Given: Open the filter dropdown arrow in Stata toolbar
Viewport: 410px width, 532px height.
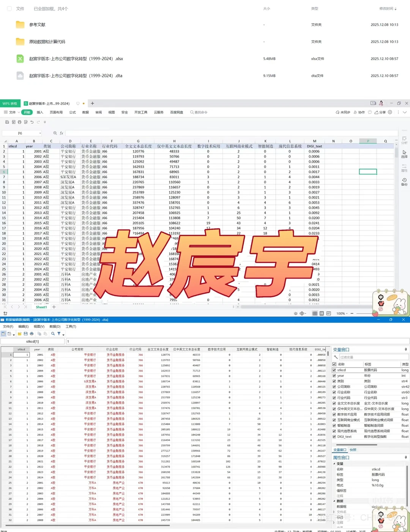Looking at the screenshot, I should [x=64, y=334].
